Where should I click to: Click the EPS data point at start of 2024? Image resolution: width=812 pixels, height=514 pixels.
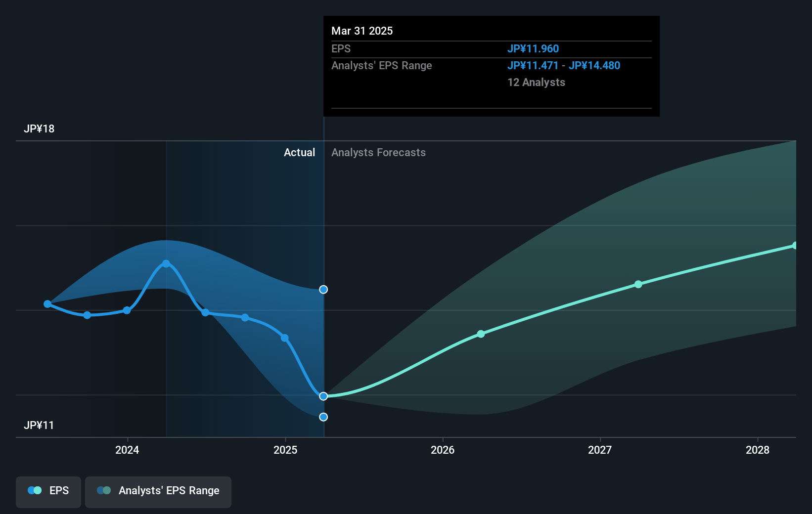click(x=127, y=310)
